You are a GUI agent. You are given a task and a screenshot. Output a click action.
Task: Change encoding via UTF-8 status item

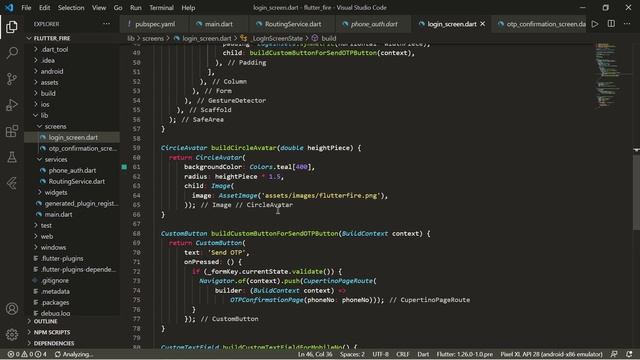tap(380, 354)
